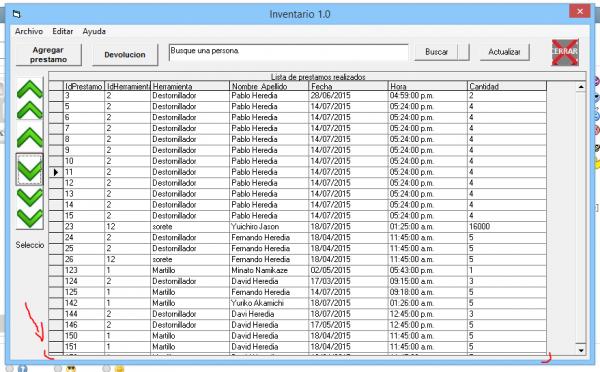Click the name 'Davi Heredia' in row 144
Image resolution: width=600 pixels, height=372 pixels.
click(x=253, y=314)
